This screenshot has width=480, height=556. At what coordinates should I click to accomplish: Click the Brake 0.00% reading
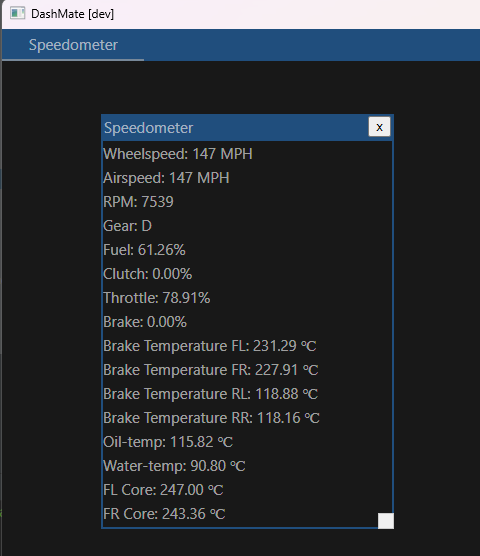click(x=145, y=322)
